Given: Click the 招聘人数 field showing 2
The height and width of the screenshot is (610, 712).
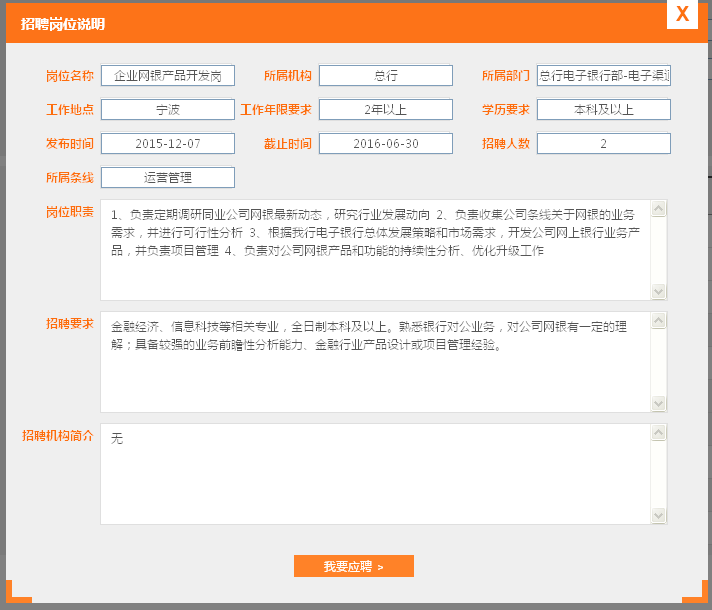Looking at the screenshot, I should (x=603, y=144).
